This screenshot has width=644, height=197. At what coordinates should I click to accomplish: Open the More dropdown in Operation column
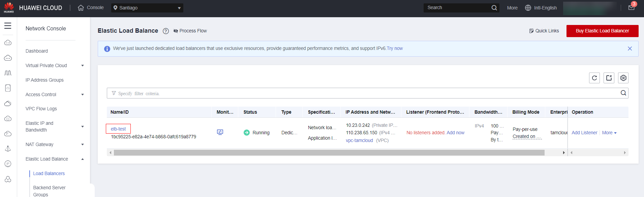point(609,133)
